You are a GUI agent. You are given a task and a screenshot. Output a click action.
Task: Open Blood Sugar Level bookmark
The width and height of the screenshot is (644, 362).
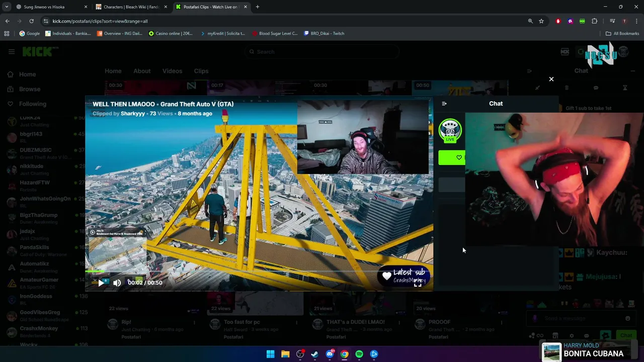coord(275,33)
